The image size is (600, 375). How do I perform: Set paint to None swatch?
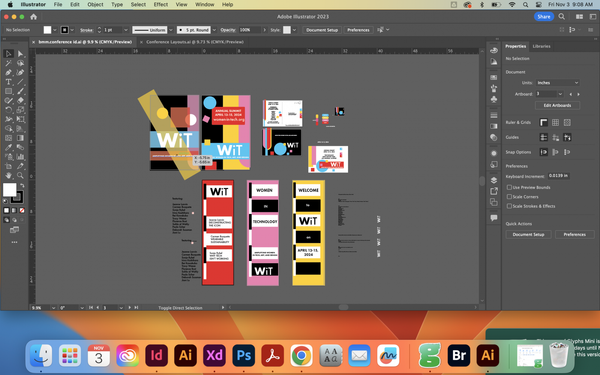click(22, 210)
